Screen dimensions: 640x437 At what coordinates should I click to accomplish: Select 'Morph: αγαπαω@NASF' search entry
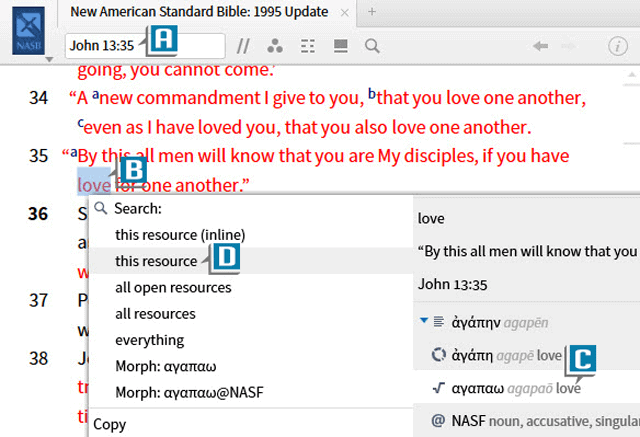click(189, 393)
